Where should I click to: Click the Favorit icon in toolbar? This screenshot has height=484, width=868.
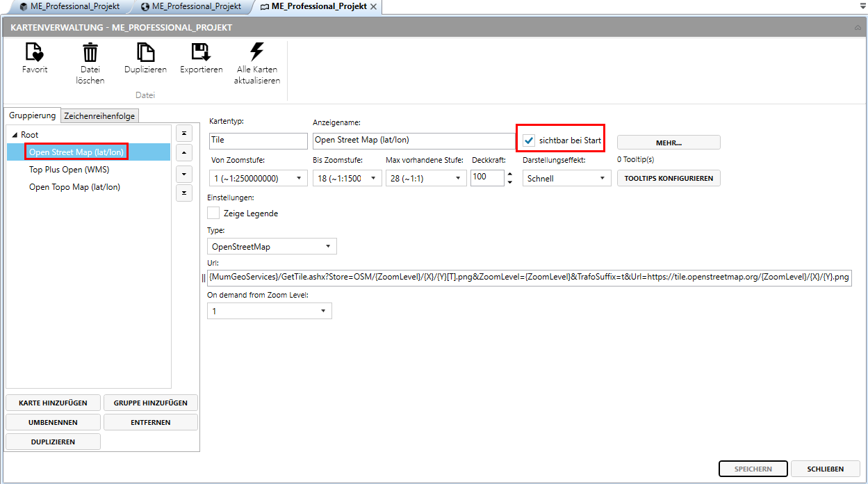(x=34, y=53)
